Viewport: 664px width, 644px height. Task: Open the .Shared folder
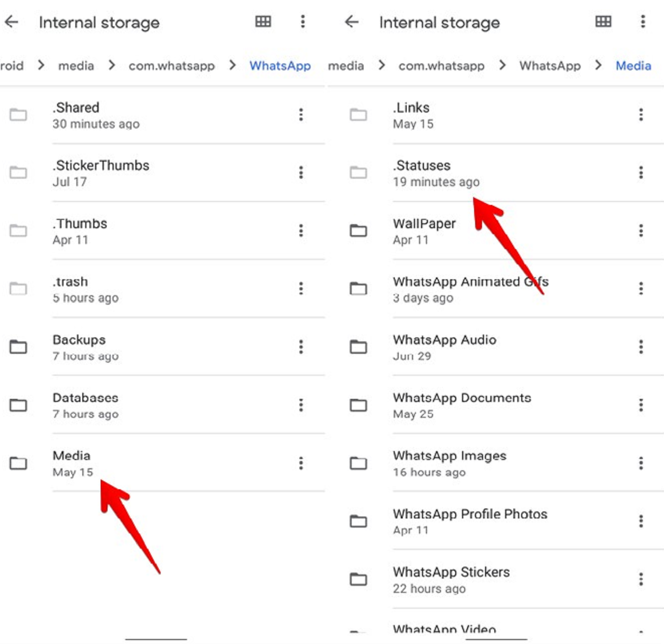coord(163,115)
